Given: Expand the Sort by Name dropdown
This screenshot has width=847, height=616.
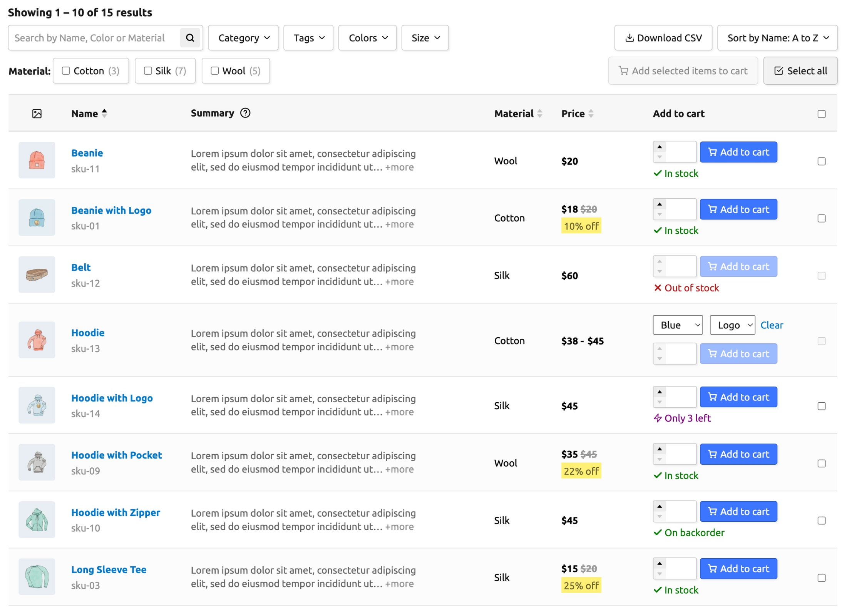Looking at the screenshot, I should click(x=777, y=38).
